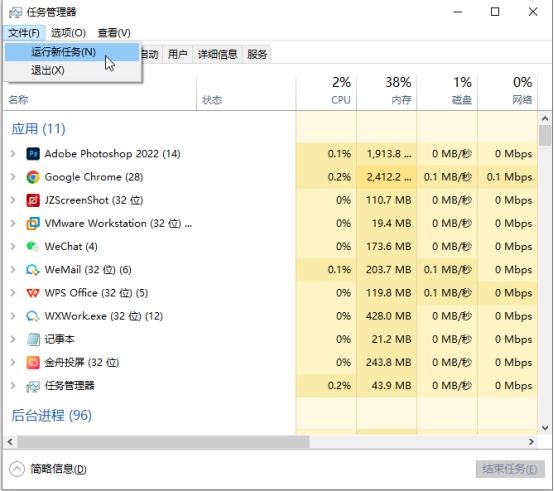This screenshot has width=554, height=491.
Task: Click the 428.0 MB memory value
Action: click(389, 316)
